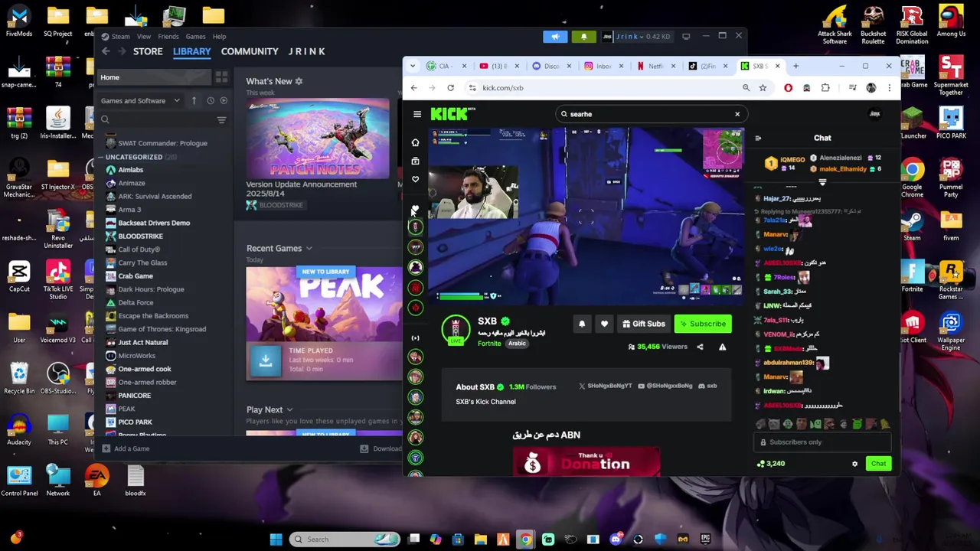Open Windows Start menu
980x551 pixels.
(276, 540)
